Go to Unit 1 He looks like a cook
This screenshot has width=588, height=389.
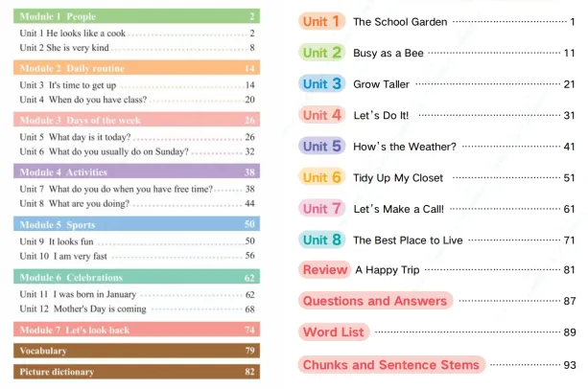coord(76,33)
